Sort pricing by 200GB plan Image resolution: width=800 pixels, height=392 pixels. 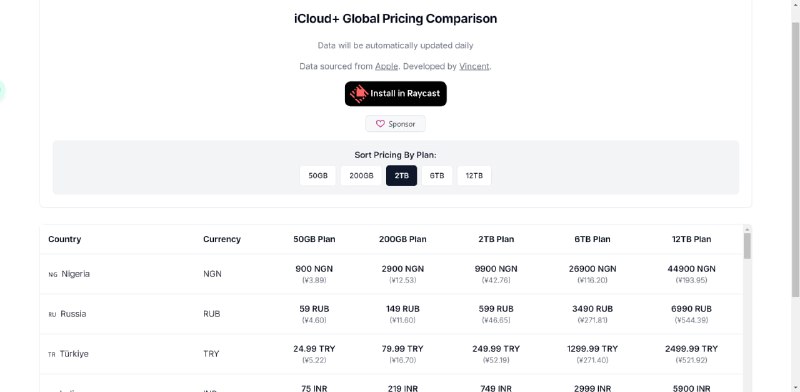pyautogui.click(x=361, y=176)
